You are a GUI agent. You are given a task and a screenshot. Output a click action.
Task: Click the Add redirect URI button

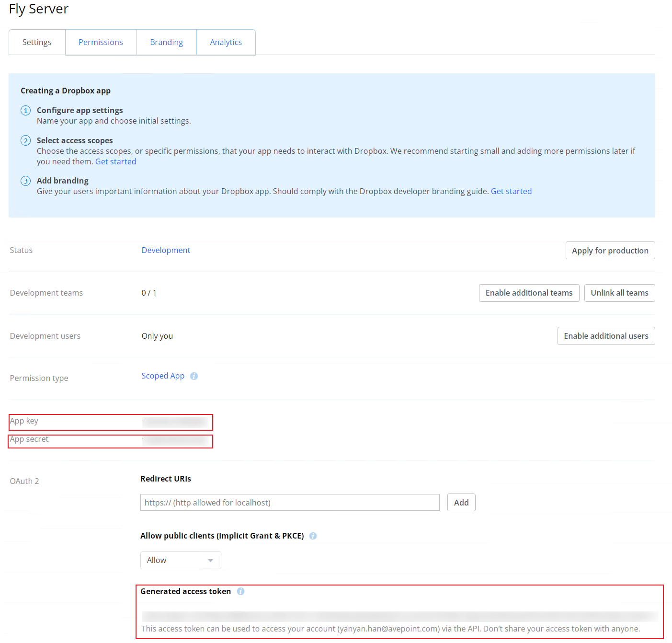click(461, 503)
